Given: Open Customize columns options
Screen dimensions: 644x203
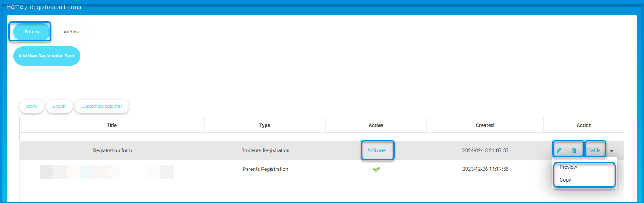Looking at the screenshot, I should pyautogui.click(x=102, y=106).
